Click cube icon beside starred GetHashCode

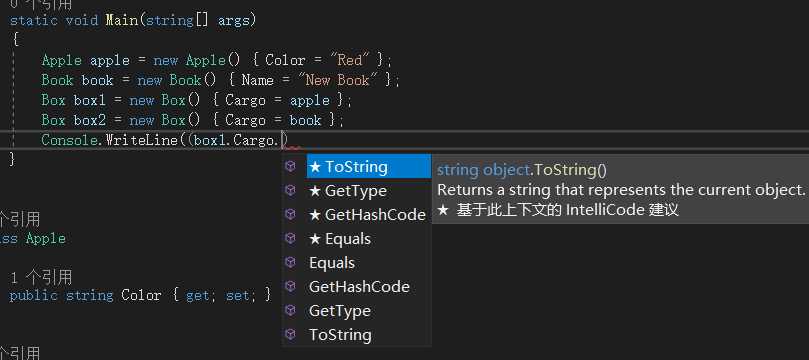[290, 214]
